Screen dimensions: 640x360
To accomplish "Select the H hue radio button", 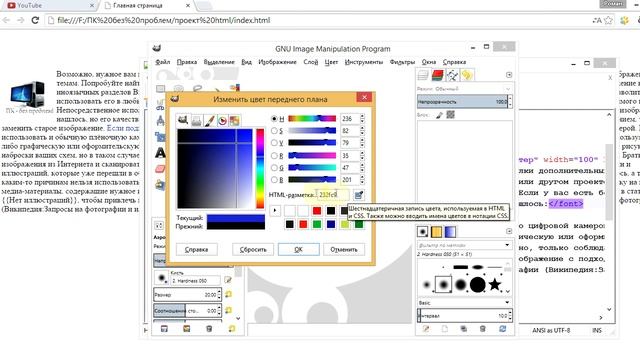I will click(x=274, y=119).
